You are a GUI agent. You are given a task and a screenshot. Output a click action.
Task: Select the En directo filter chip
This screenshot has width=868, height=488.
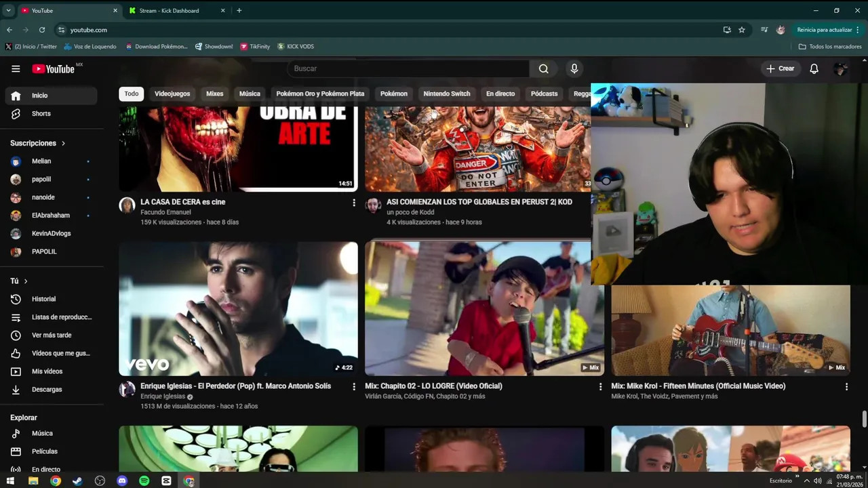(500, 94)
